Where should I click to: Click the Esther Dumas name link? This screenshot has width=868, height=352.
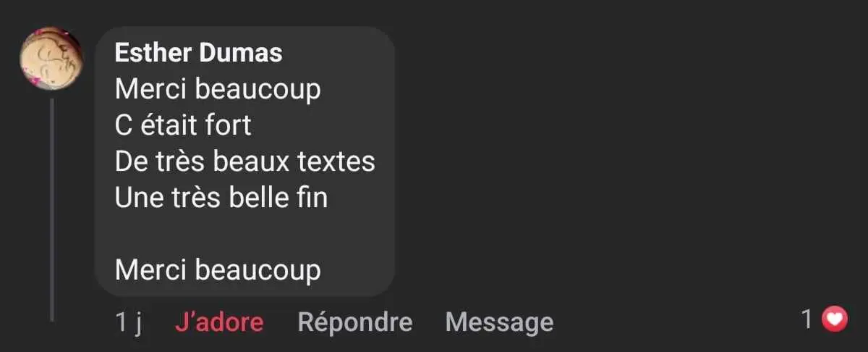198,53
